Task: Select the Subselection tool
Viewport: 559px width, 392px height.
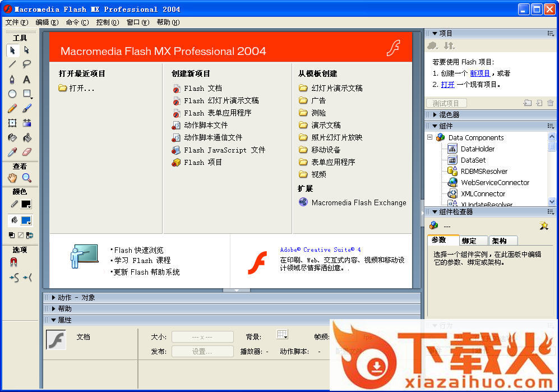Action: (x=27, y=50)
